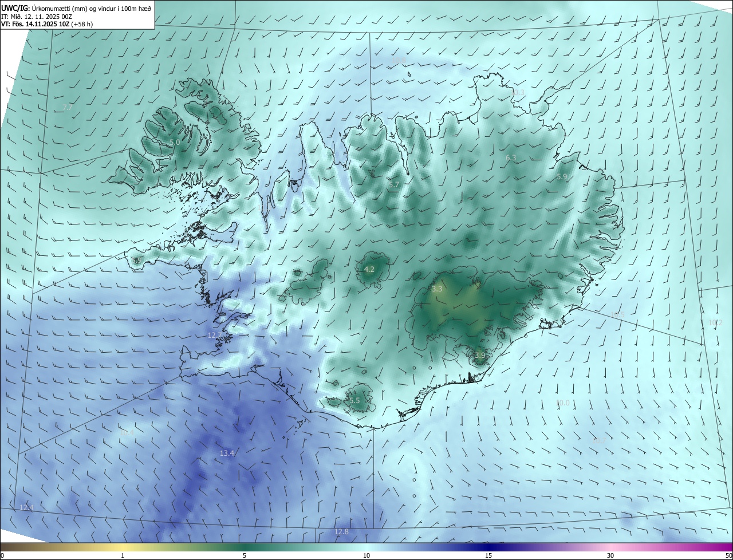The image size is (733, 560).
Task: Click the 1 tick on the color scale
Action: 123,555
